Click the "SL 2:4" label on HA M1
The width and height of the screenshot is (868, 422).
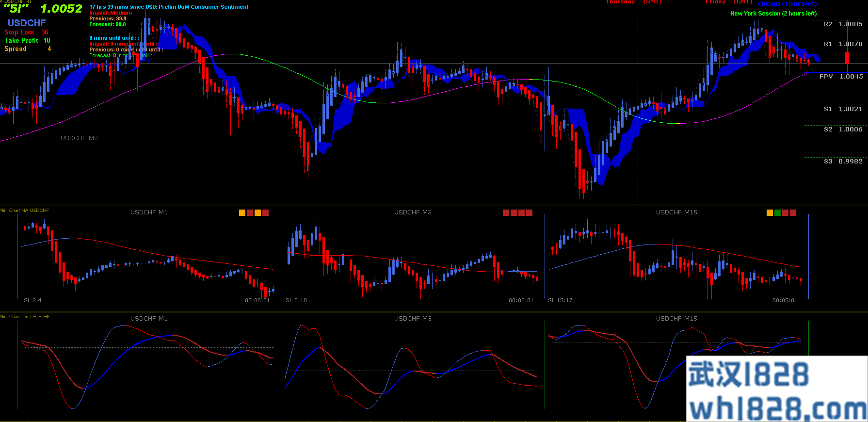pos(32,300)
